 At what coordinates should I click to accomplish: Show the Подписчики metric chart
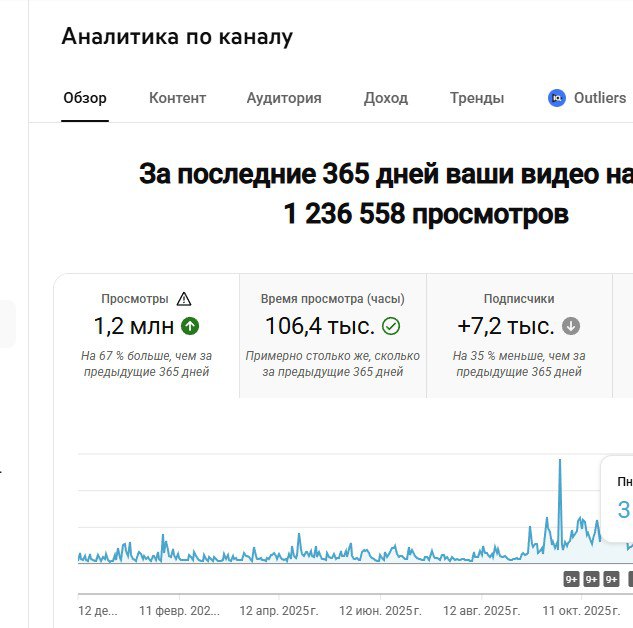(518, 336)
